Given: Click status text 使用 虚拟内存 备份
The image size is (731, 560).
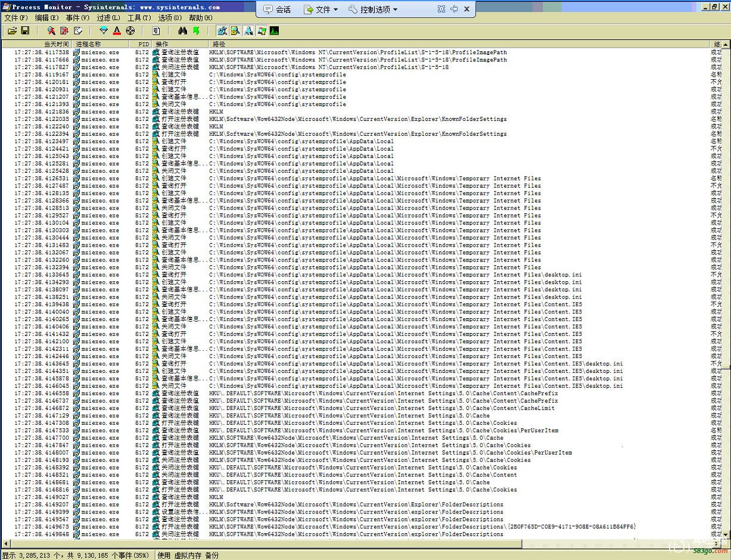Looking at the screenshot, I should pos(188,555).
